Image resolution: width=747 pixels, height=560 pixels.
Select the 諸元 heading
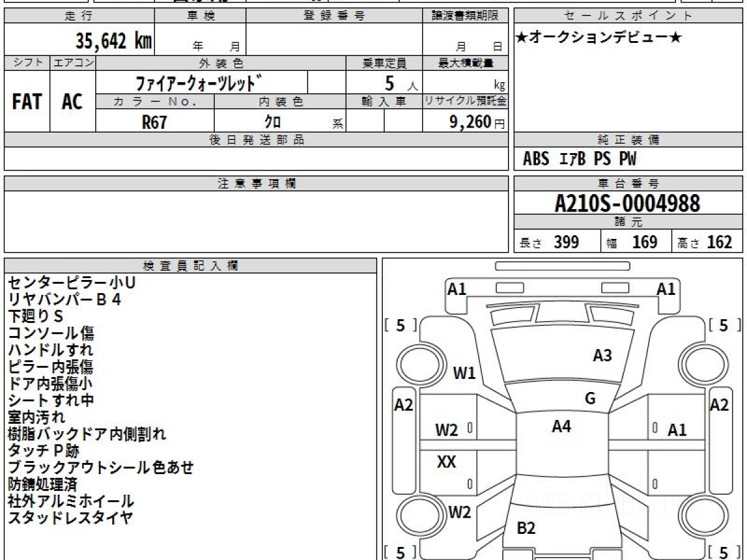(629, 222)
